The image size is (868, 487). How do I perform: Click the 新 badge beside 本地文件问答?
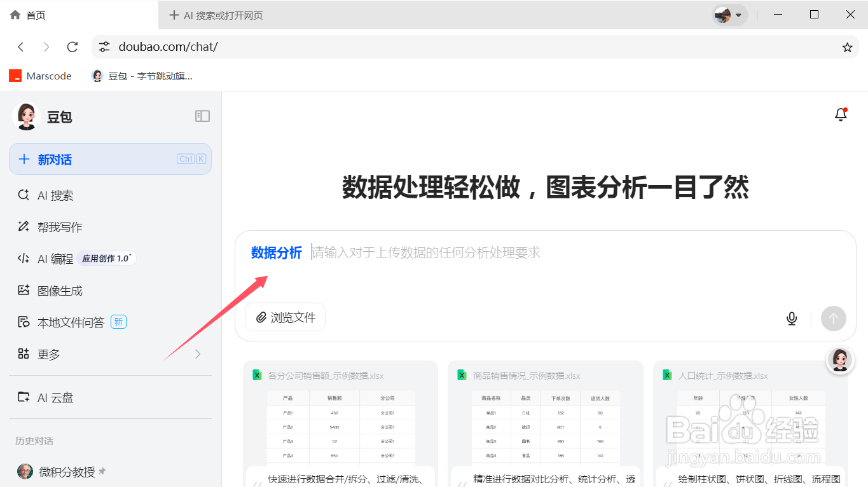[118, 322]
